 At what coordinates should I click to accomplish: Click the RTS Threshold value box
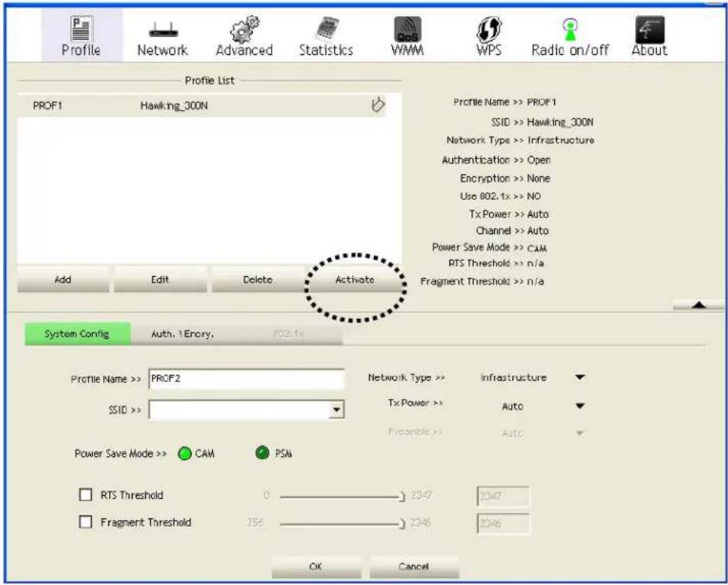pos(503,496)
